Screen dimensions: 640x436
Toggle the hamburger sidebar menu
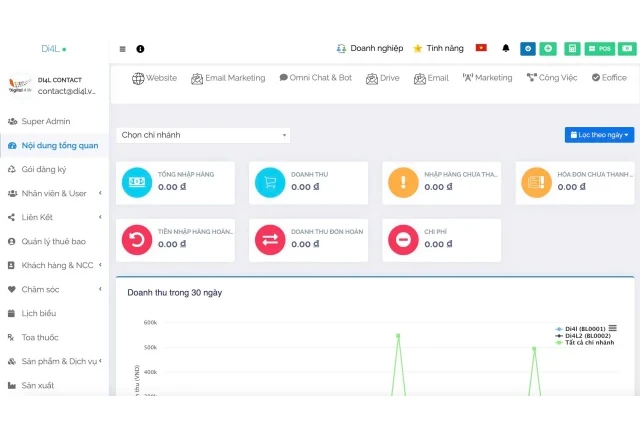tap(122, 49)
